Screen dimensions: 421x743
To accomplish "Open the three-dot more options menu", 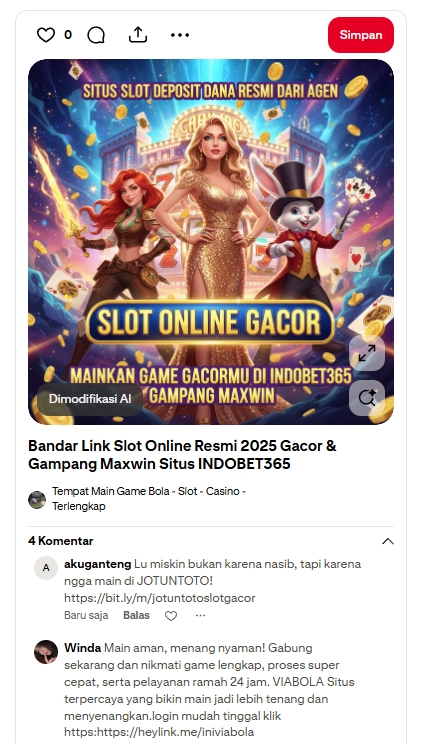I will [180, 35].
